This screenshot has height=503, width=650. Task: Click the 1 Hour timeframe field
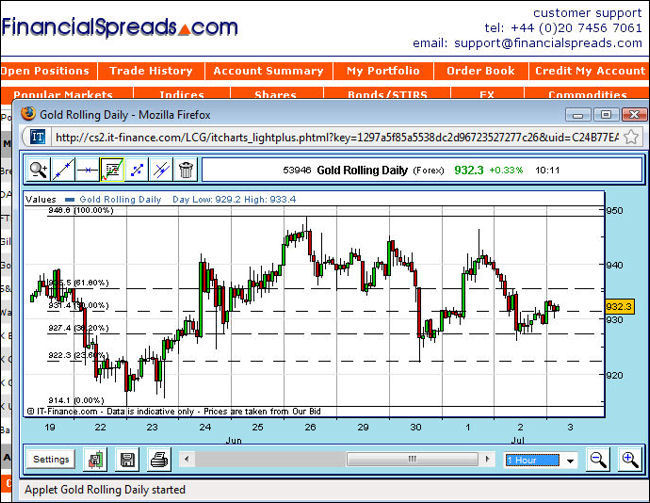pos(532,460)
